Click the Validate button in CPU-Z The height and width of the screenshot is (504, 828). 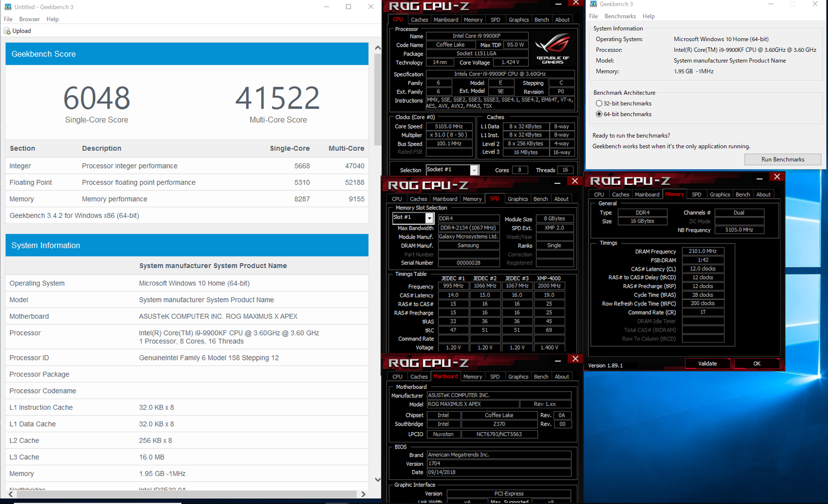(708, 364)
